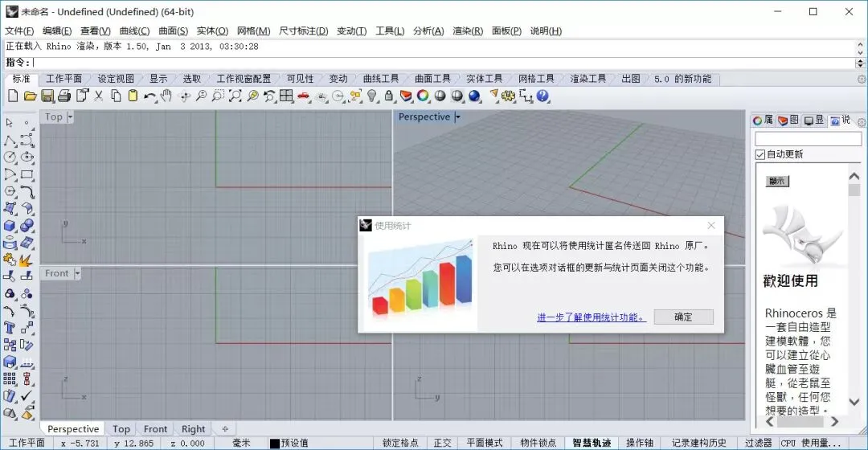Click the Paste clipboard icon
The width and height of the screenshot is (868, 450).
tap(133, 96)
